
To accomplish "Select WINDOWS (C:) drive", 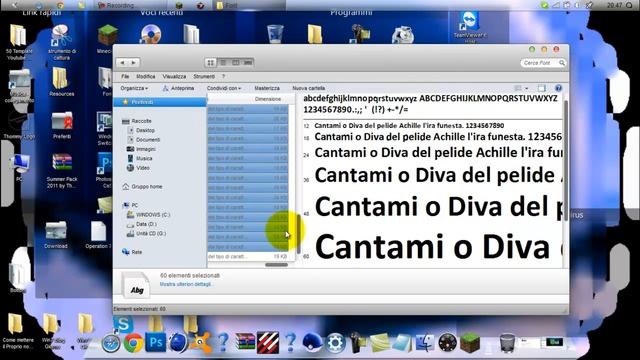I will click(x=153, y=215).
